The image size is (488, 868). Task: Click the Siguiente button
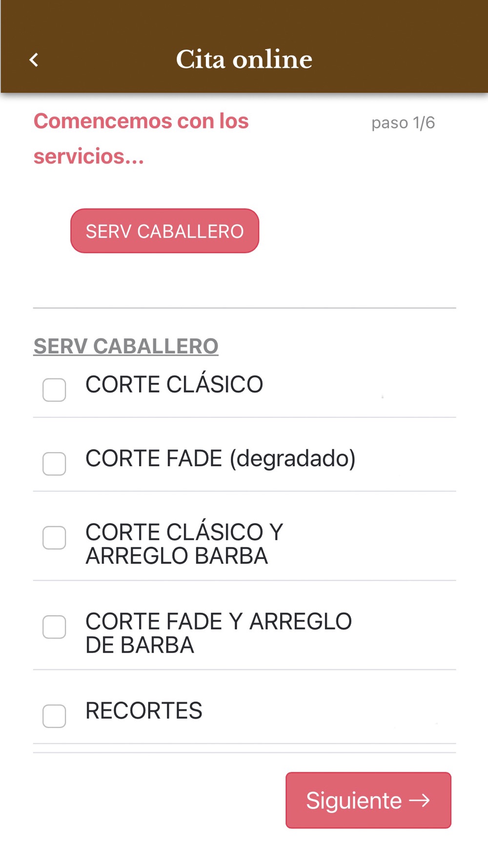(368, 800)
